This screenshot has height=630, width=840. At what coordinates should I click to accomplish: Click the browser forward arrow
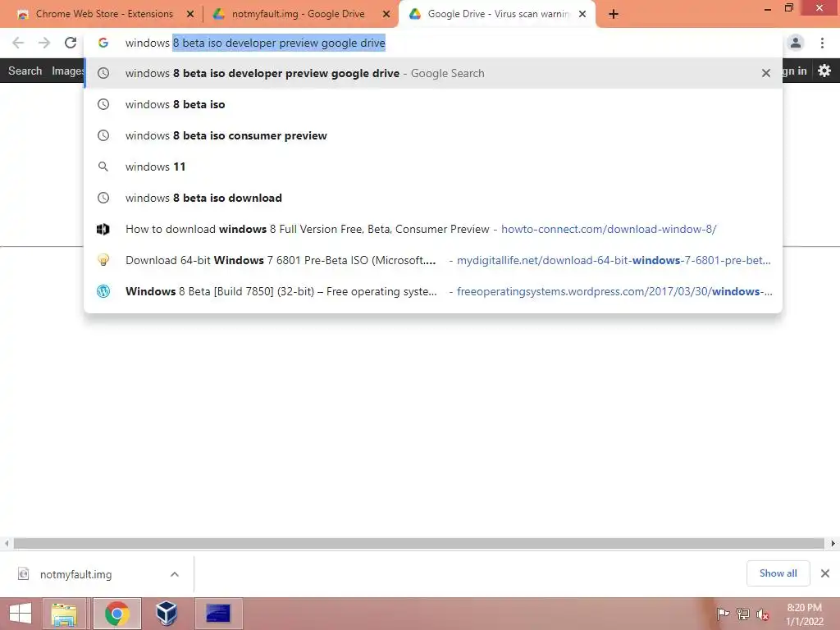(44, 43)
